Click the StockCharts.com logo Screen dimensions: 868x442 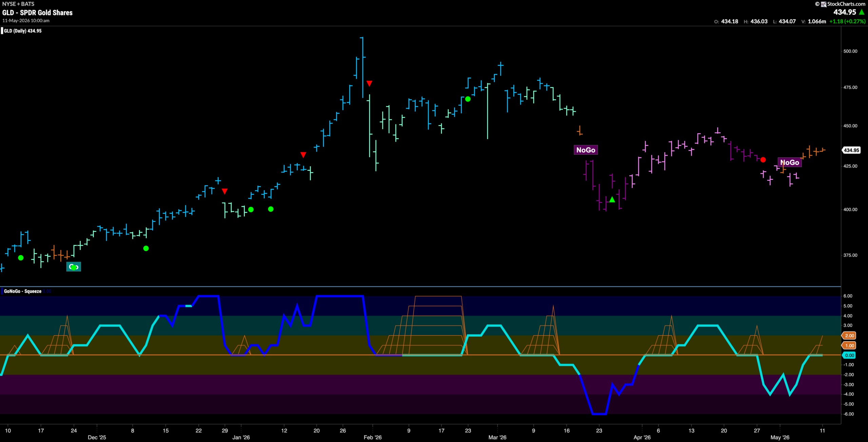[824, 4]
